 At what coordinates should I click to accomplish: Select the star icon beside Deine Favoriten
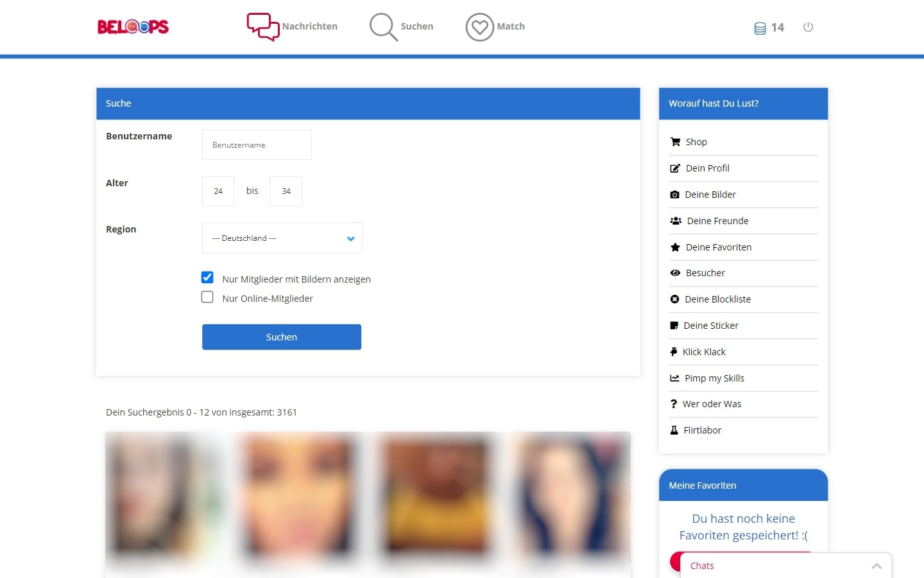(x=675, y=247)
